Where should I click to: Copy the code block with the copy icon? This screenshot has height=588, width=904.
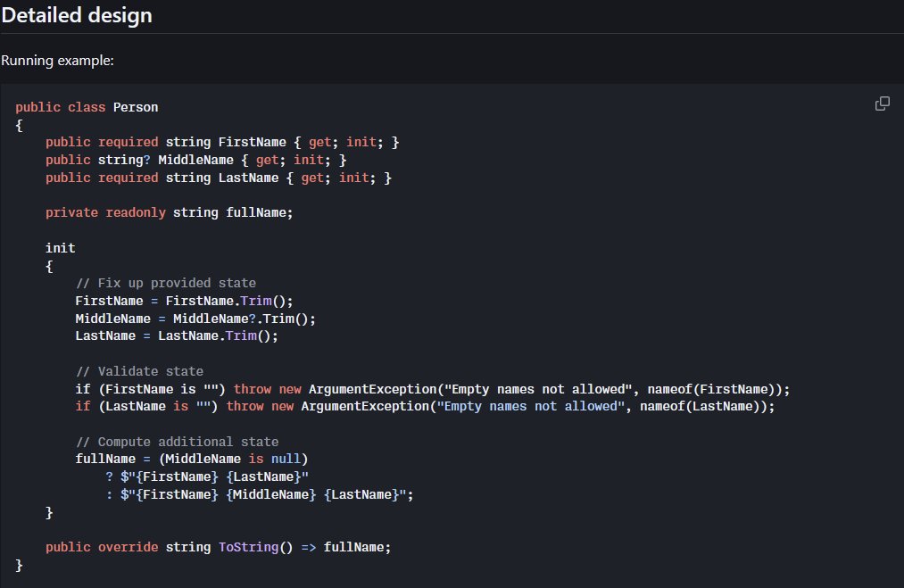(882, 104)
